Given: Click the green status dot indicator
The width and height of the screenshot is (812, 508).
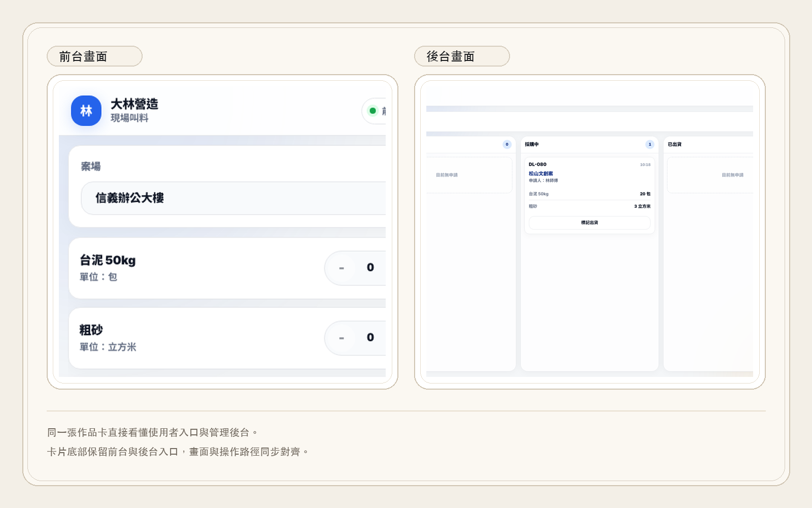Looking at the screenshot, I should click(x=373, y=111).
